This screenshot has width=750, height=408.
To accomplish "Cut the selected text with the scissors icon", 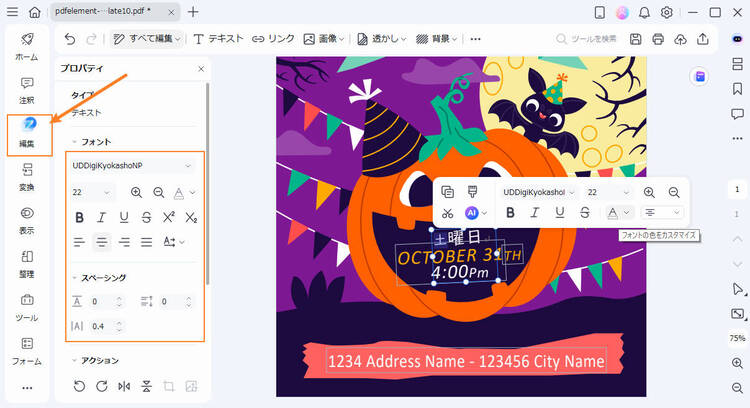I will pyautogui.click(x=447, y=213).
